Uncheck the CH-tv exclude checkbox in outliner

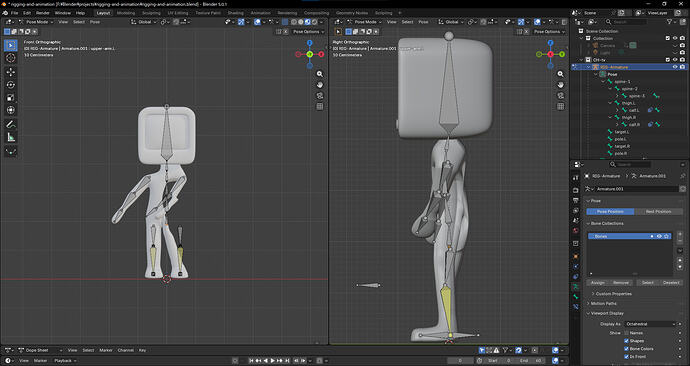(x=668, y=60)
